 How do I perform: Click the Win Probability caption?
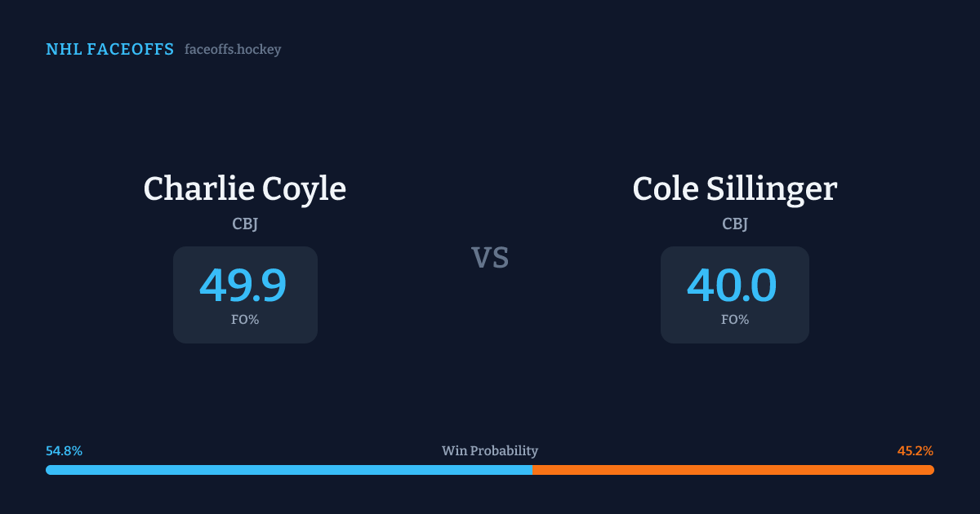tap(490, 451)
